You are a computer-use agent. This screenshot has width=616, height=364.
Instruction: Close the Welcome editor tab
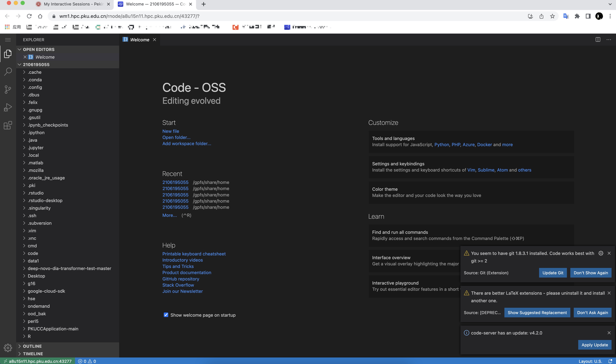click(154, 40)
